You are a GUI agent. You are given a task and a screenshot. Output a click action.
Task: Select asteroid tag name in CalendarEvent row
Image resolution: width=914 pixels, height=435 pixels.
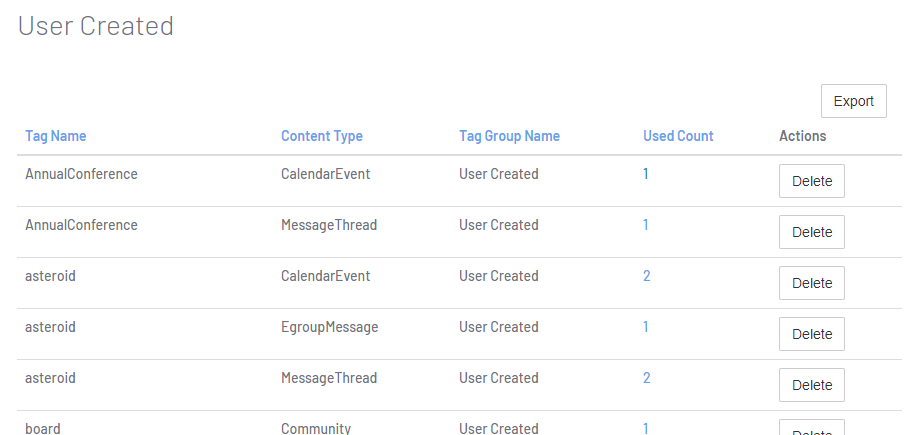tap(50, 276)
